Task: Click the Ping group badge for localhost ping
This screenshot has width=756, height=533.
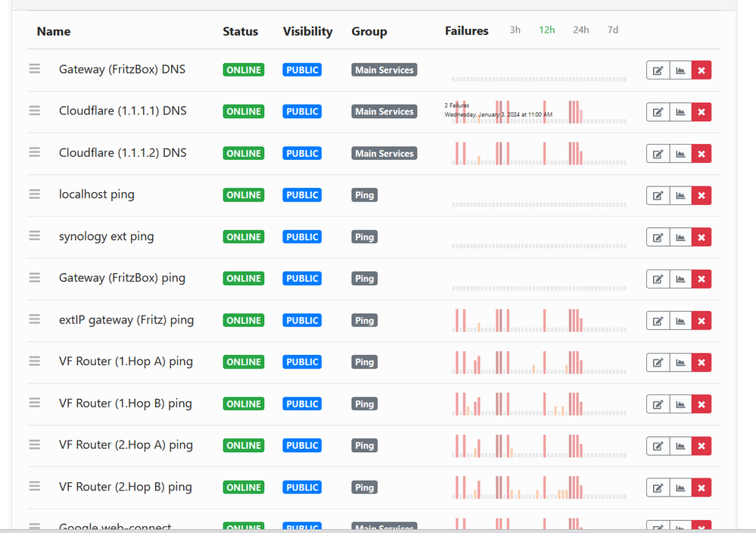Action: 365,195
